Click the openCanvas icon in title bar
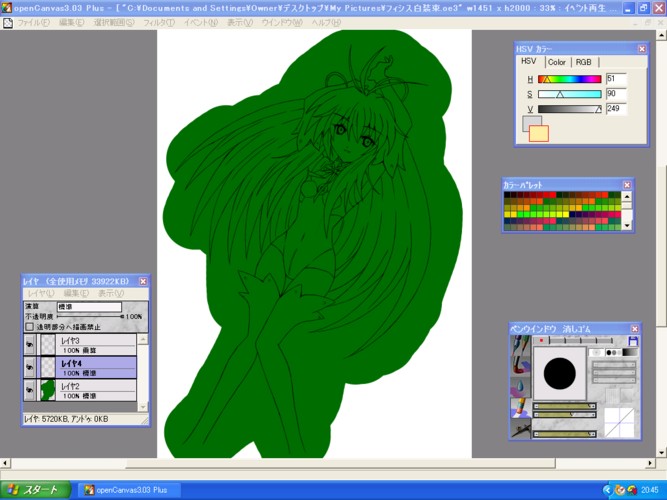This screenshot has height=500, width=667. [x=6, y=8]
